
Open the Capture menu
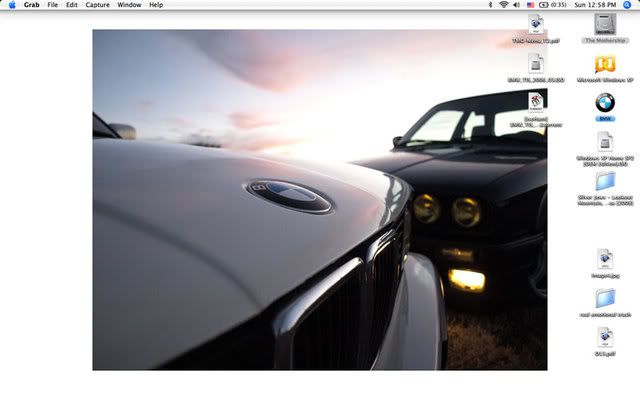pyautogui.click(x=97, y=5)
